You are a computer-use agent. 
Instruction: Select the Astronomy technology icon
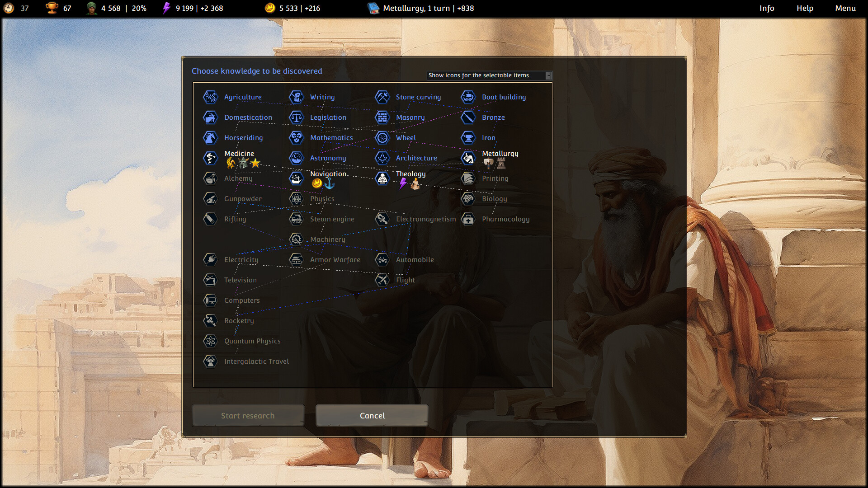tap(297, 158)
